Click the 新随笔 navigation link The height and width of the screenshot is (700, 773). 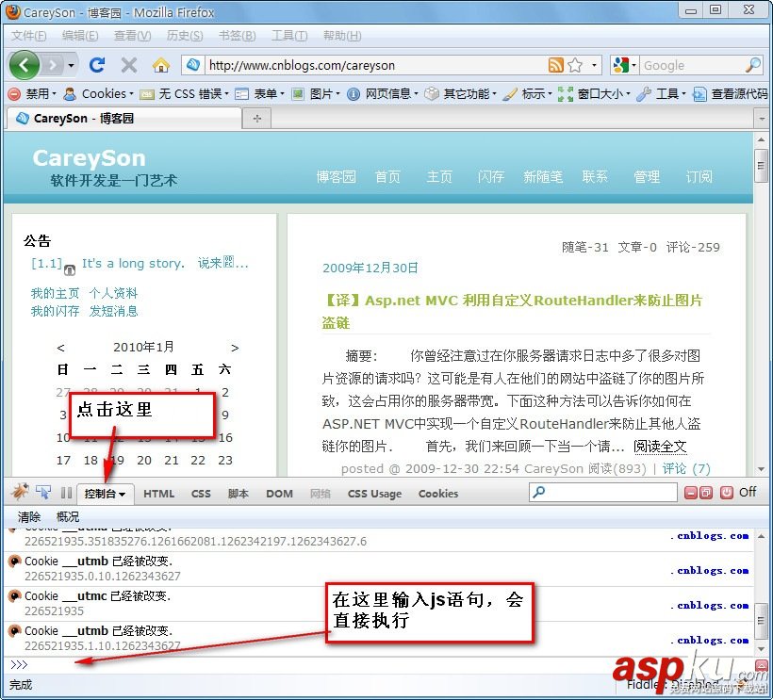click(x=543, y=176)
